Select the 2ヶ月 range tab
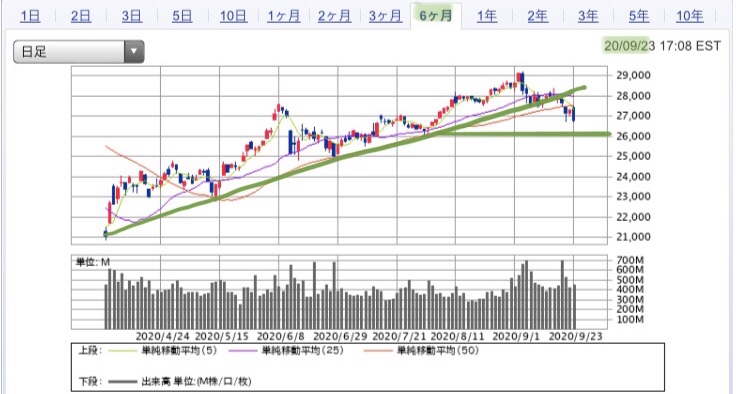Screen dimensions: 738x394 pyautogui.click(x=334, y=16)
